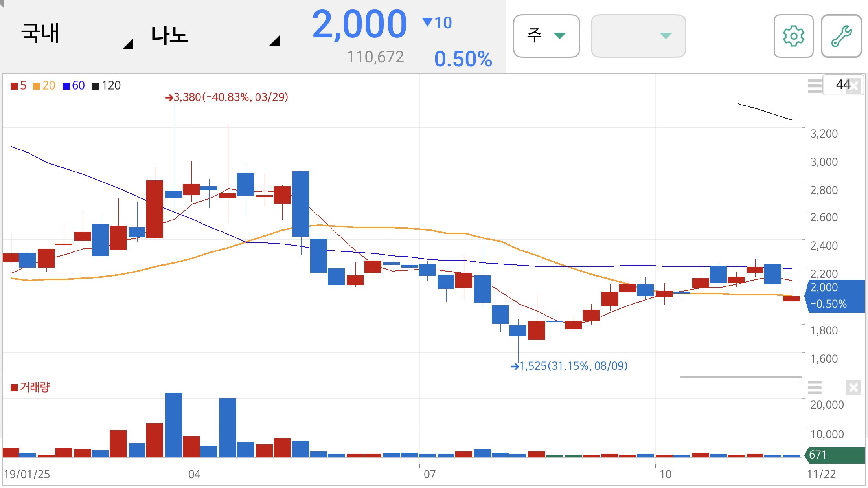The width and height of the screenshot is (868, 488).
Task: Open the wrench tools button
Action: coord(841,36)
